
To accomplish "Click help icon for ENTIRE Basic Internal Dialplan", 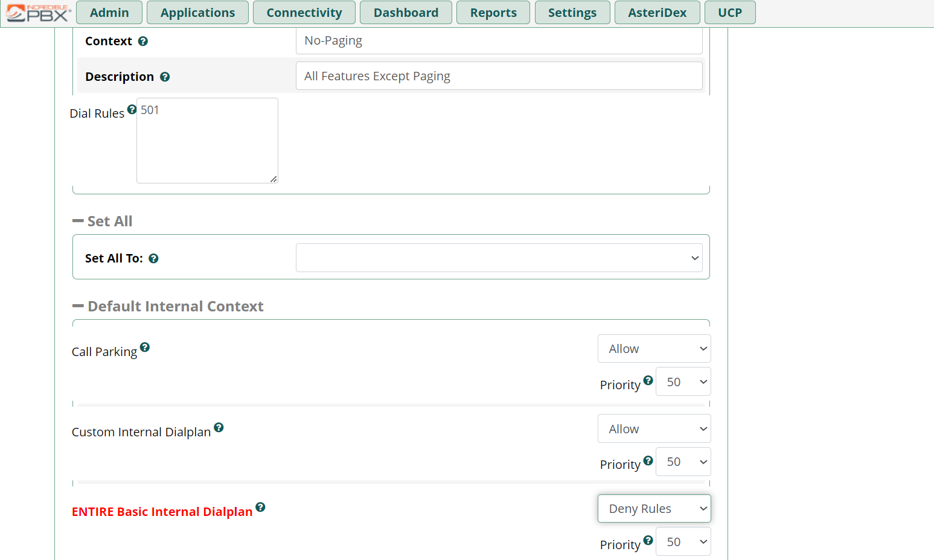I will pyautogui.click(x=260, y=507).
